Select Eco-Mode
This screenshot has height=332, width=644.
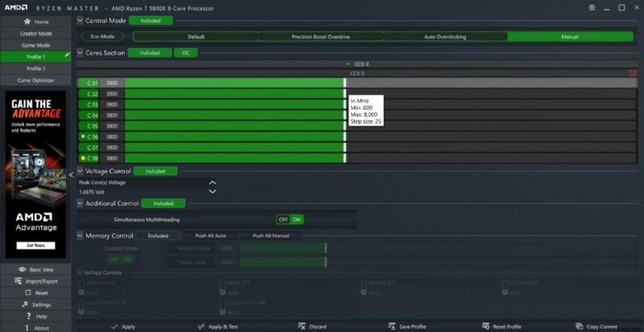102,36
